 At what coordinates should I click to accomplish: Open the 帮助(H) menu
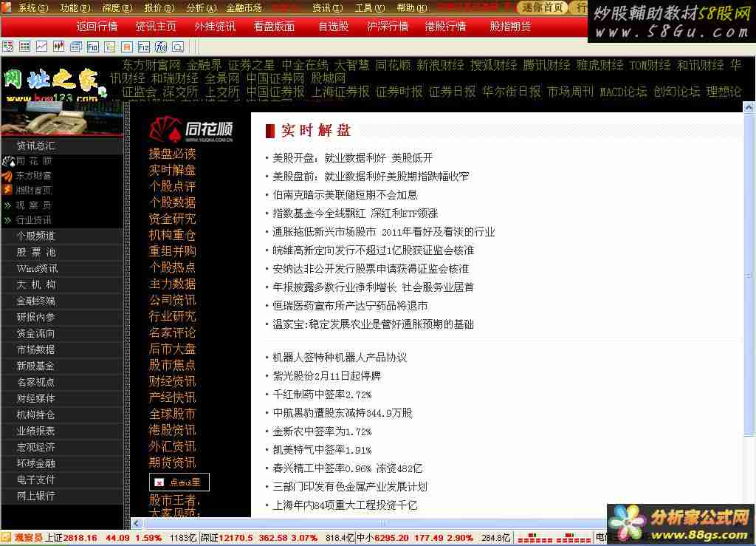coord(412,7)
